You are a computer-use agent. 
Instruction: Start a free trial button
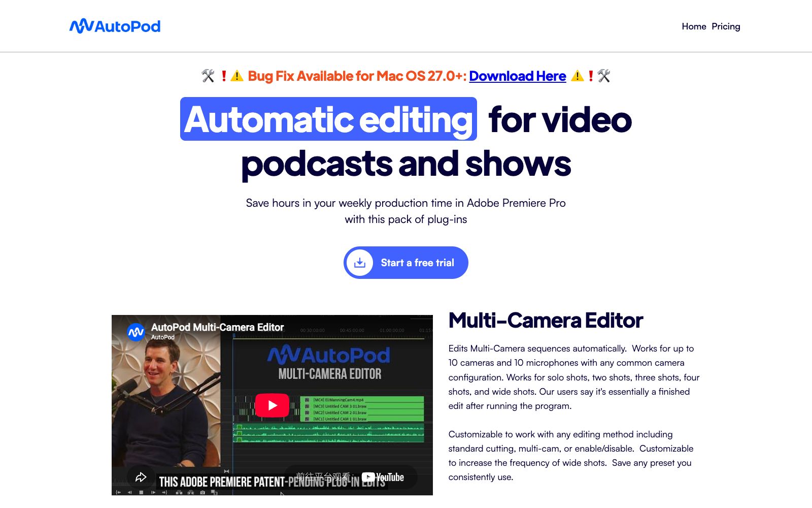(x=405, y=263)
